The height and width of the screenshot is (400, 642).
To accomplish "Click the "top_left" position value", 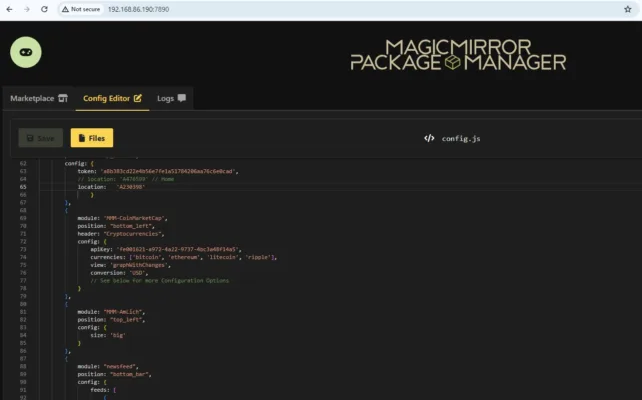I will 126,320.
